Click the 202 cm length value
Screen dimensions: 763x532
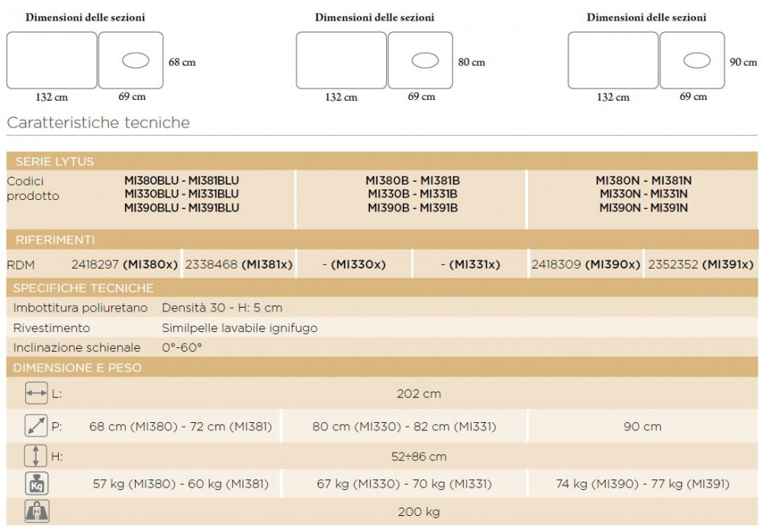coord(418,393)
